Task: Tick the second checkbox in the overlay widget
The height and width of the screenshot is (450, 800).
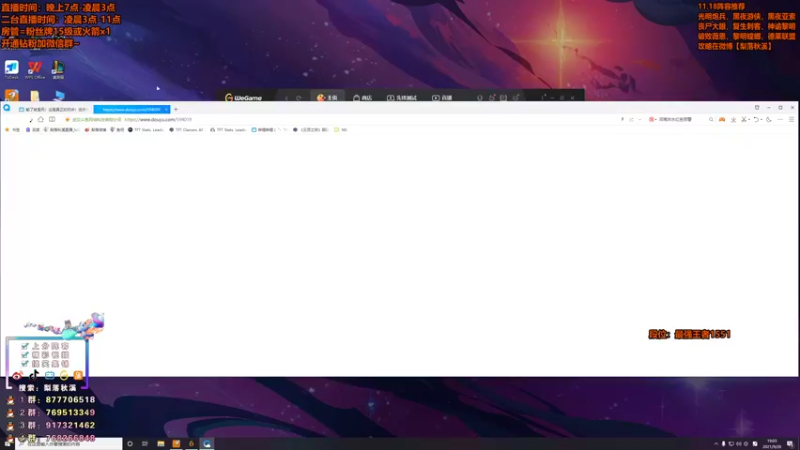Action: [24, 355]
